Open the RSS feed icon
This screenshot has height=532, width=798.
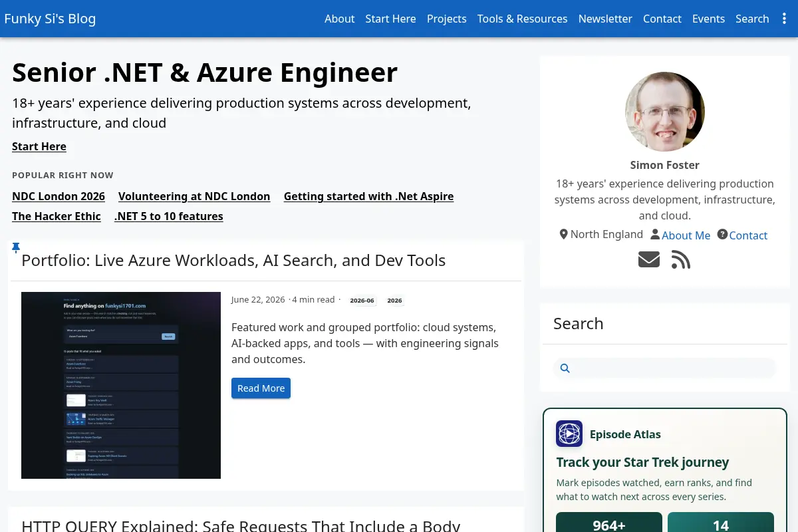[x=681, y=259]
